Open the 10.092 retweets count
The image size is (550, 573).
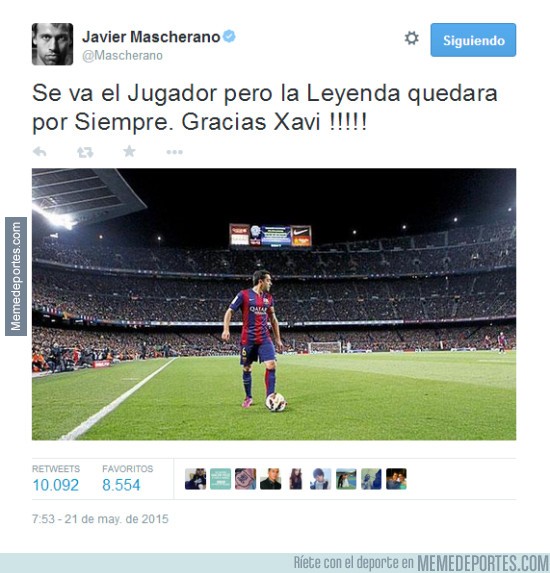coord(56,485)
